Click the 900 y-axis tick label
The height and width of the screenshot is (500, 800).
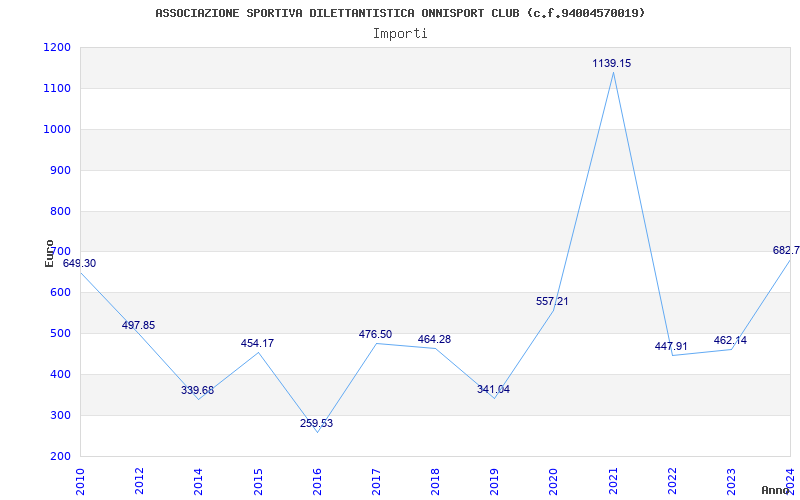click(x=60, y=170)
